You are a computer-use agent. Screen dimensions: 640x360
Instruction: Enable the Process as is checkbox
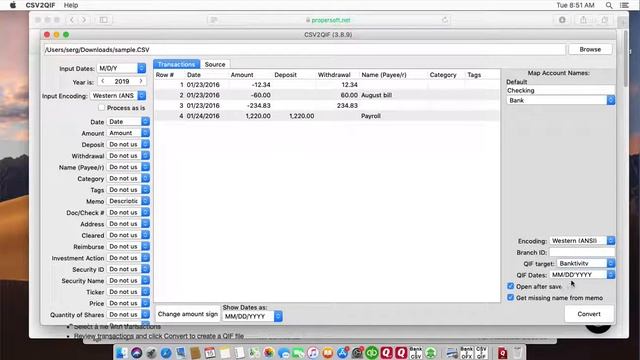[x=101, y=108]
